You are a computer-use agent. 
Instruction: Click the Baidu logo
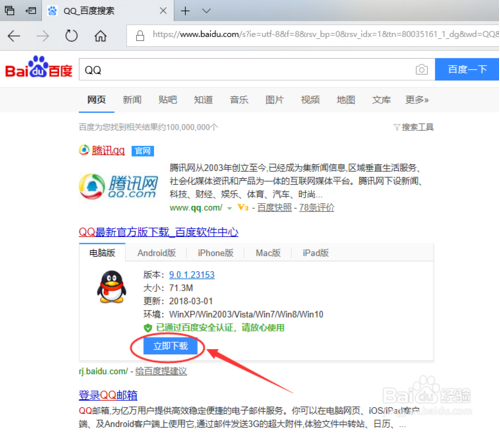[39, 67]
